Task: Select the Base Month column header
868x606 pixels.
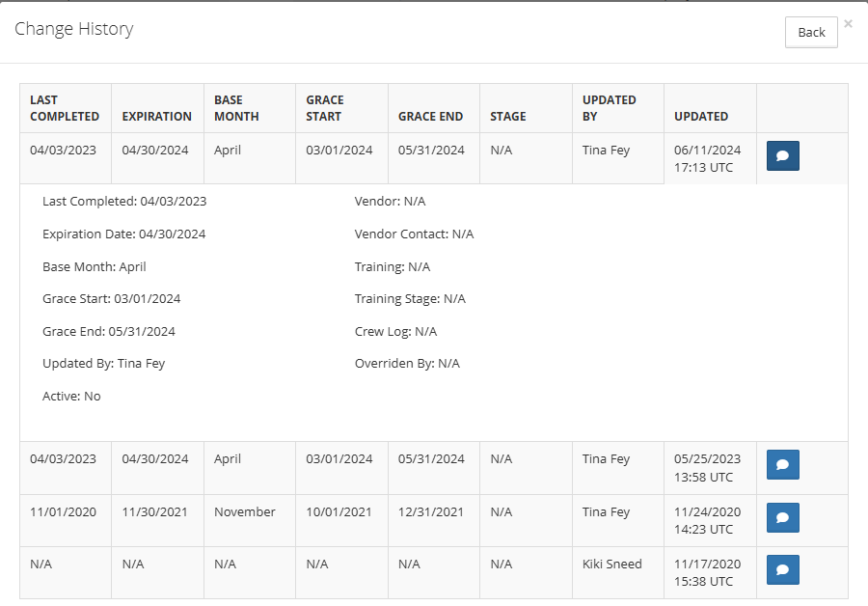Action: point(236,108)
